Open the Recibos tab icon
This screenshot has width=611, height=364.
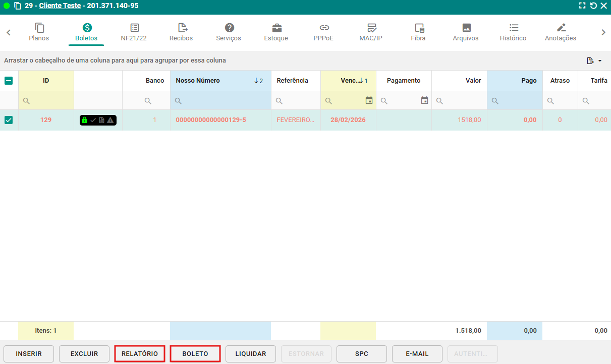[182, 28]
